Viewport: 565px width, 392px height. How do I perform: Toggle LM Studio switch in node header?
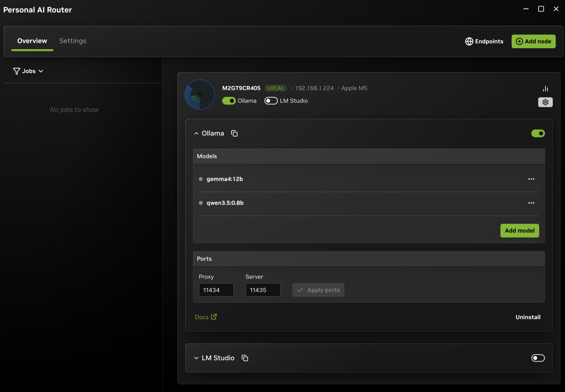[271, 101]
